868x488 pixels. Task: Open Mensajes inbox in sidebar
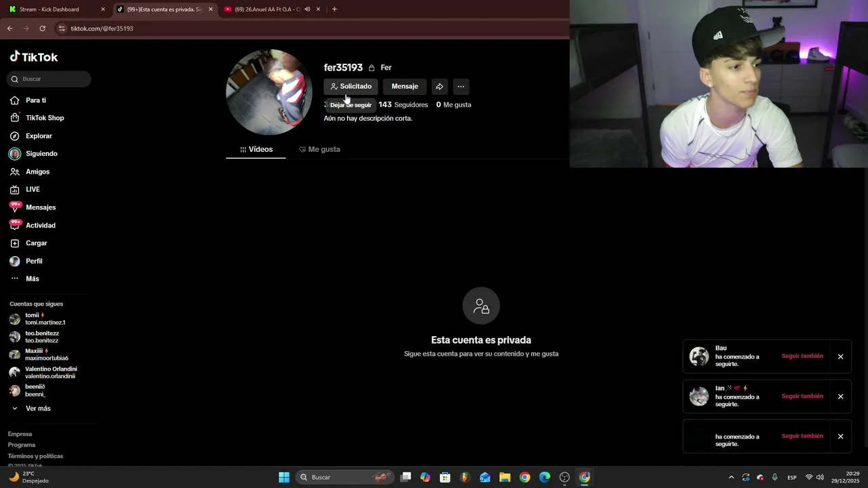41,207
